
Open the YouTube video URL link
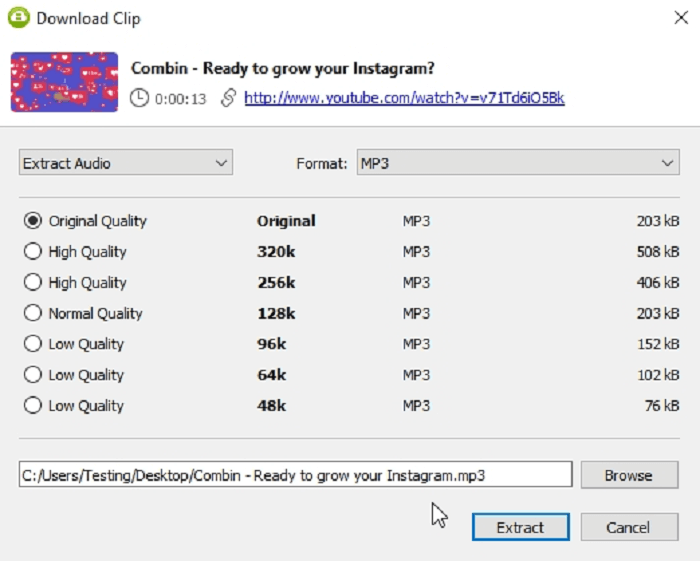[x=404, y=98]
